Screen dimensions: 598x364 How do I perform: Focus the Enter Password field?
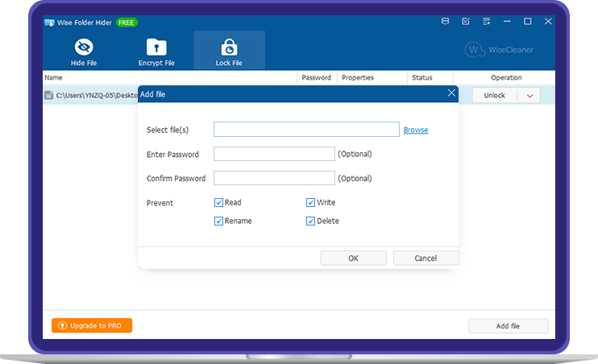pyautogui.click(x=274, y=154)
